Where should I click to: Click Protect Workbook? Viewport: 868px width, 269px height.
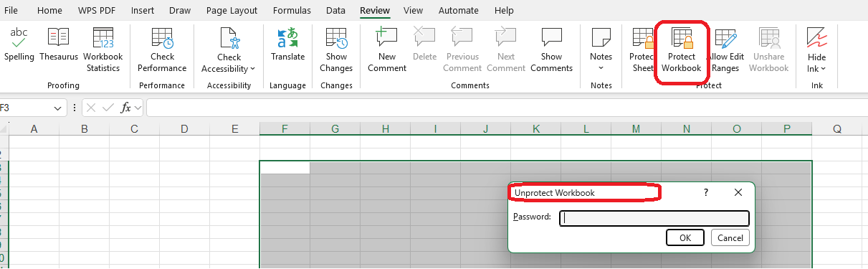tap(681, 50)
